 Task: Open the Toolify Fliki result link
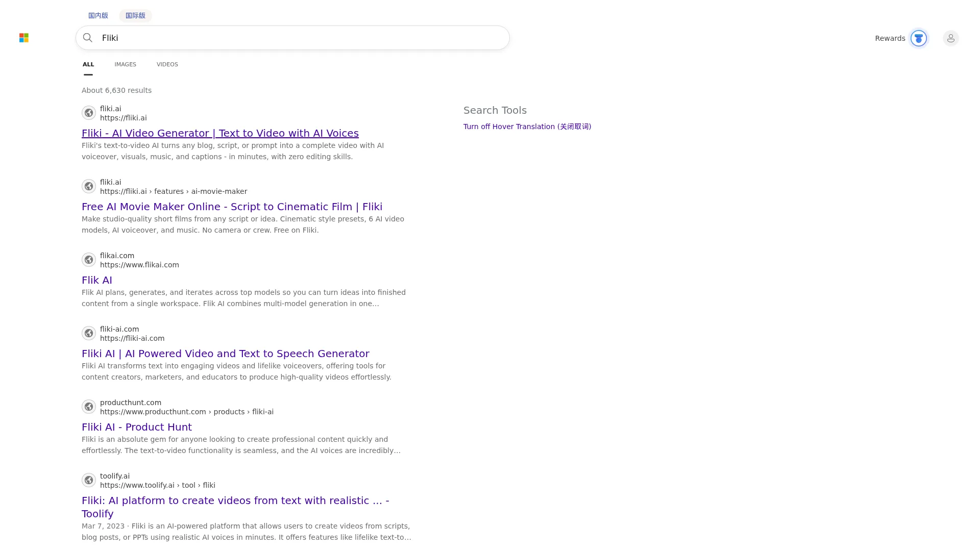coord(235,507)
